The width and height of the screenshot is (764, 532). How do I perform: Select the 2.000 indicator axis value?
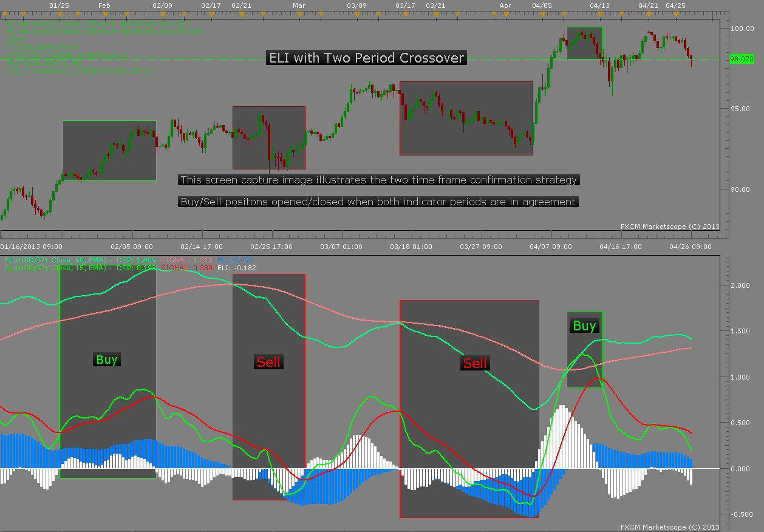tap(741, 285)
